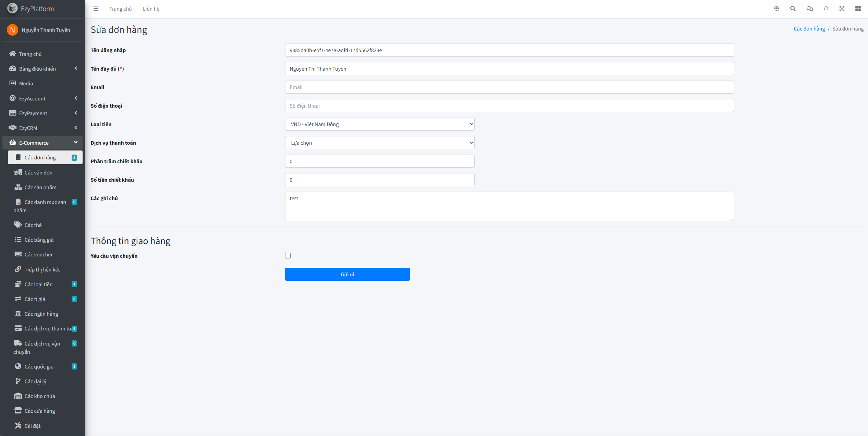Image resolution: width=868 pixels, height=436 pixels.
Task: Open Liên hệ in top navigation
Action: click(151, 9)
